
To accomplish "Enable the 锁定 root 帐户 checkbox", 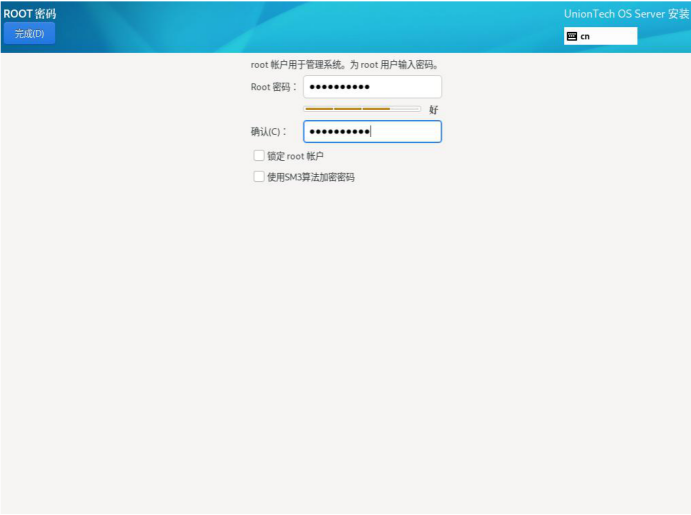I will (259, 156).
